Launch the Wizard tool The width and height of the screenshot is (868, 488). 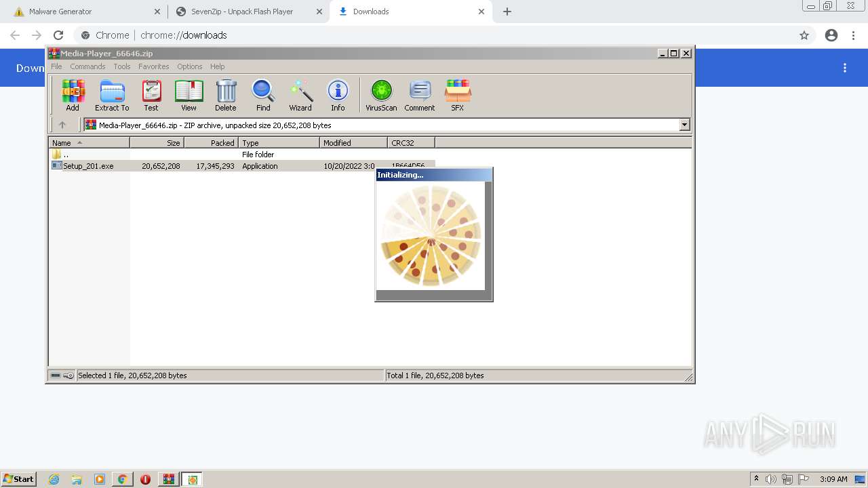click(300, 95)
